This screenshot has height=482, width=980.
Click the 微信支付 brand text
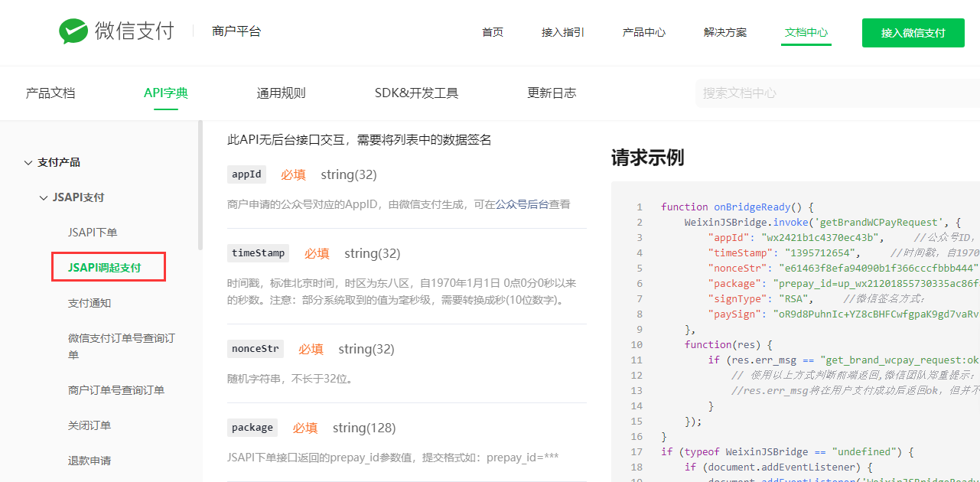click(x=135, y=31)
